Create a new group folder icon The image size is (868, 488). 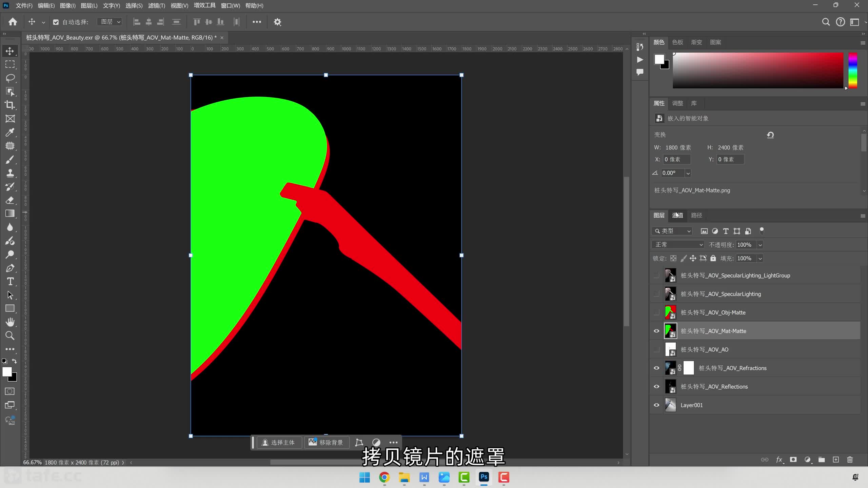(x=822, y=460)
